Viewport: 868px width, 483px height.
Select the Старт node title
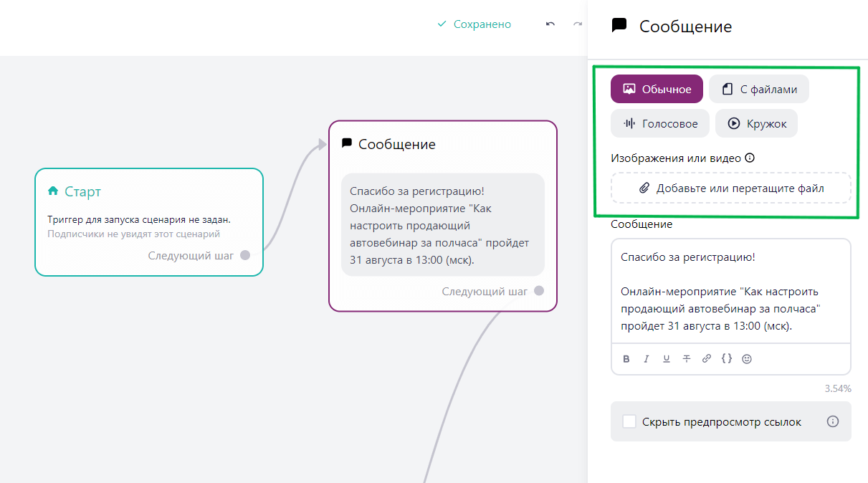point(83,191)
